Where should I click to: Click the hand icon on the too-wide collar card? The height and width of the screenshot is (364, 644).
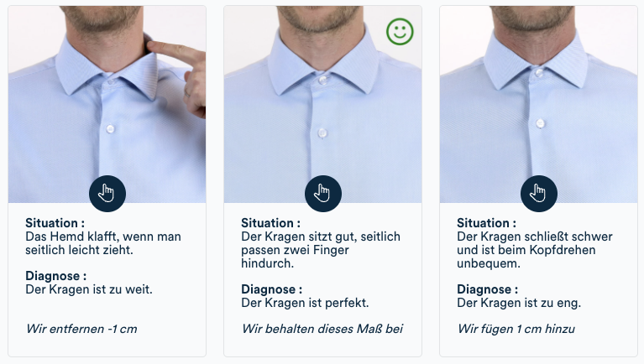(x=107, y=193)
